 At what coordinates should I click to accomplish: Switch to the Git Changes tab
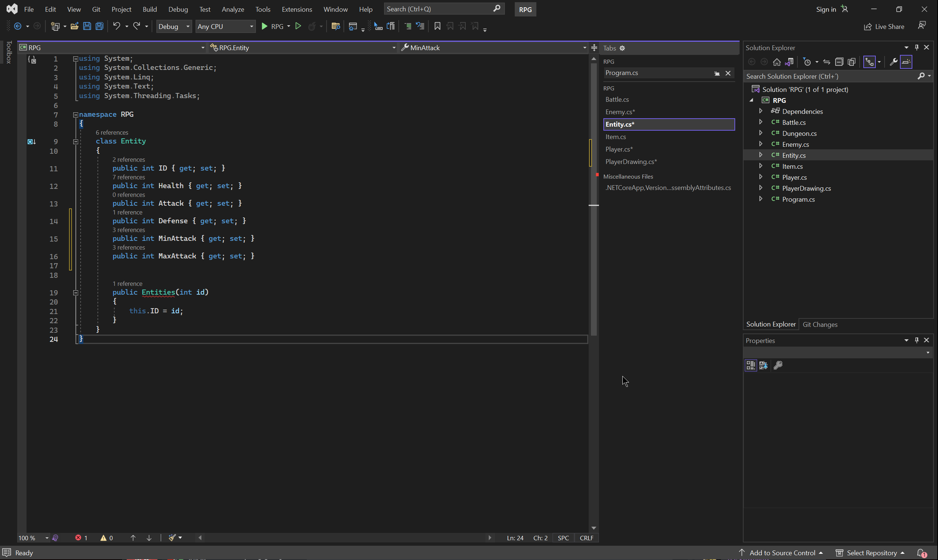[819, 325]
